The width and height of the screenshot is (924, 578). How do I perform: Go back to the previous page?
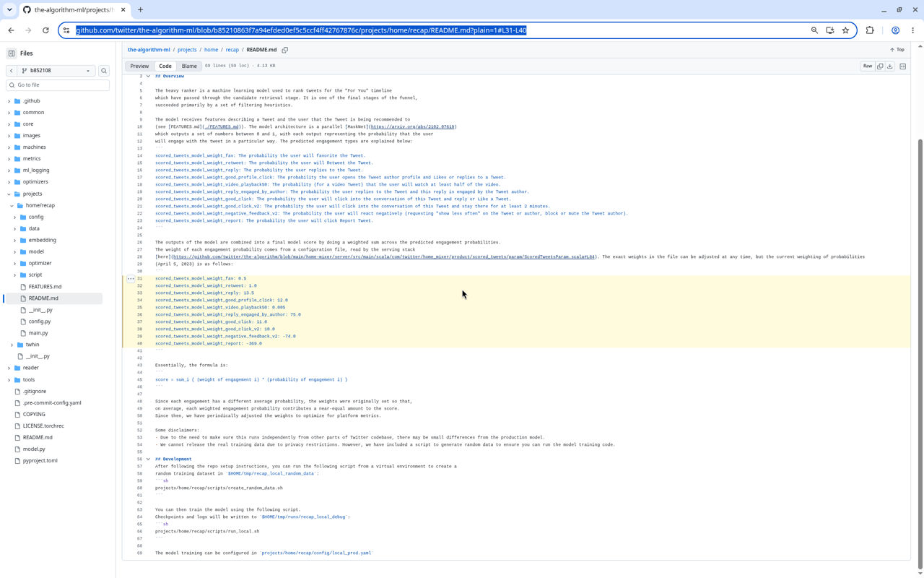click(12, 30)
